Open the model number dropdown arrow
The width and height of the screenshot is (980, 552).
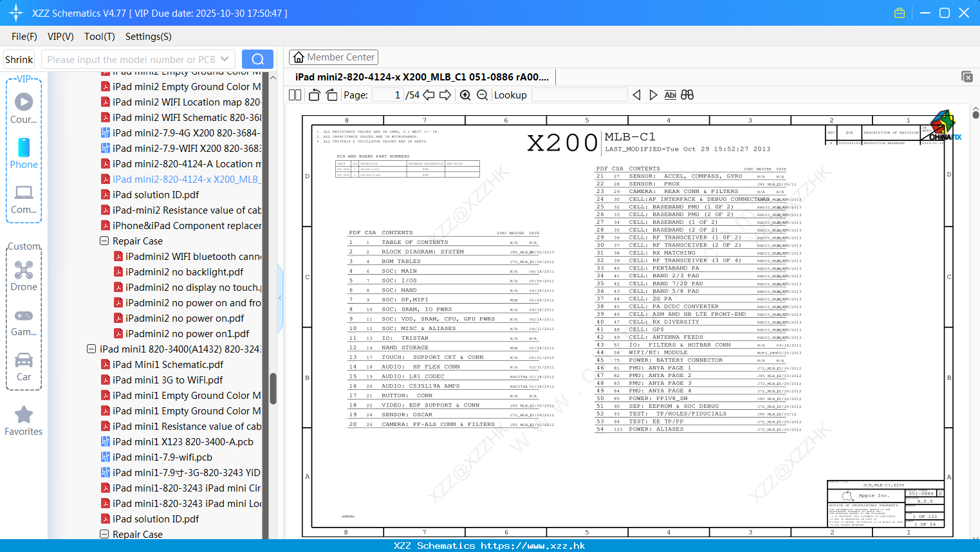coord(225,59)
